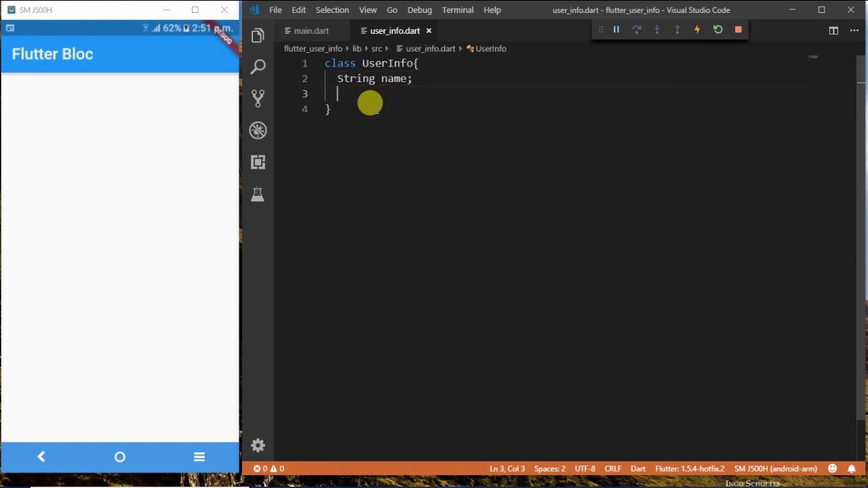Open the Test flask icon in the activity bar
The width and height of the screenshot is (868, 488).
258,195
